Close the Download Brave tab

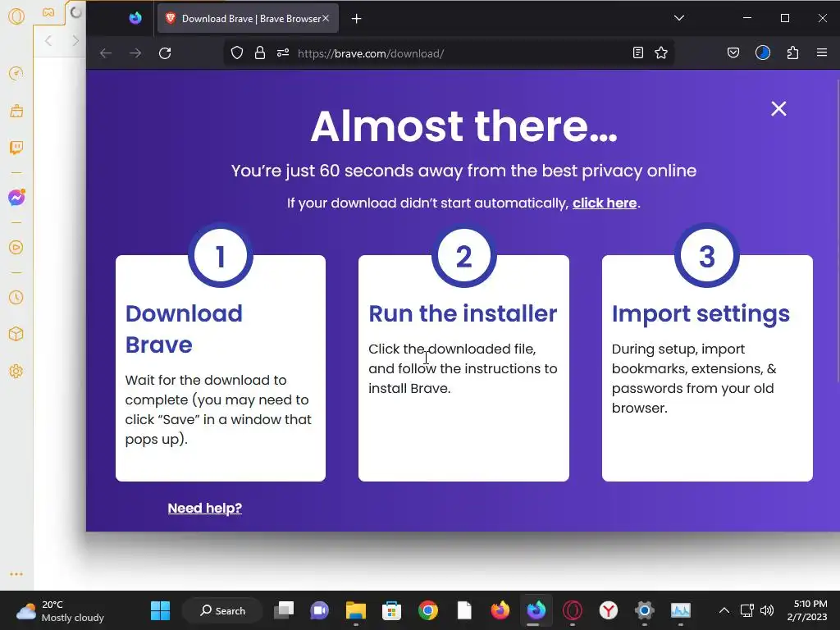click(326, 18)
